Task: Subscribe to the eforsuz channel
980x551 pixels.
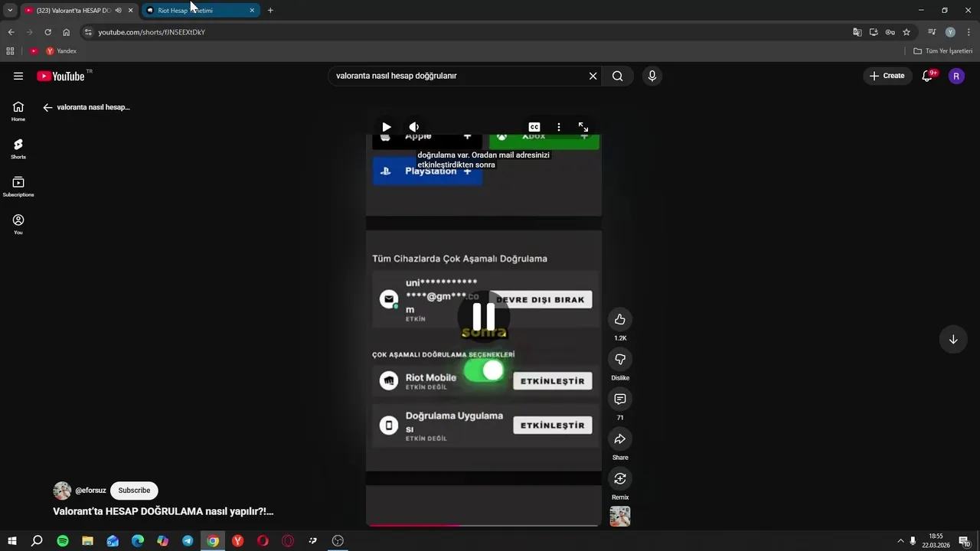Action: 134,491
